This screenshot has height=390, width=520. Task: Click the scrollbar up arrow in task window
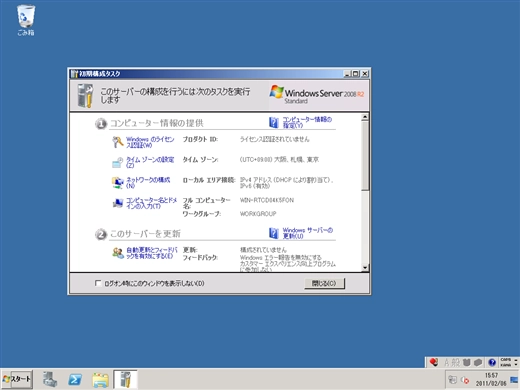(x=365, y=117)
